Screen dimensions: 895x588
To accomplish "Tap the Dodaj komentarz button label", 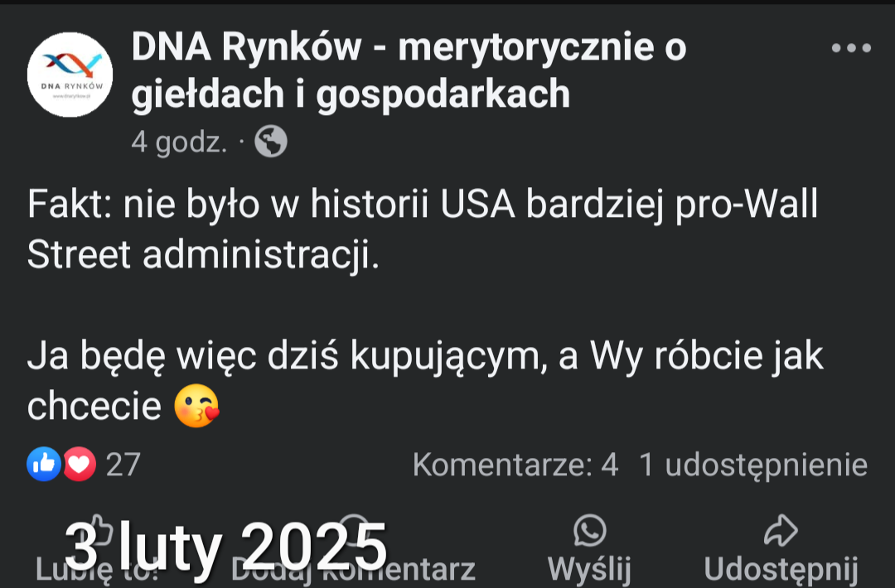I will pyautogui.click(x=353, y=569).
